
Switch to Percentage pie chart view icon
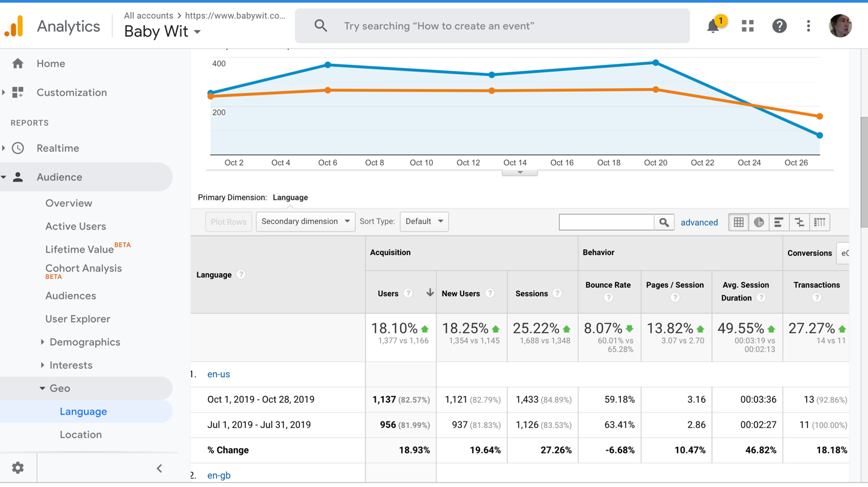759,222
